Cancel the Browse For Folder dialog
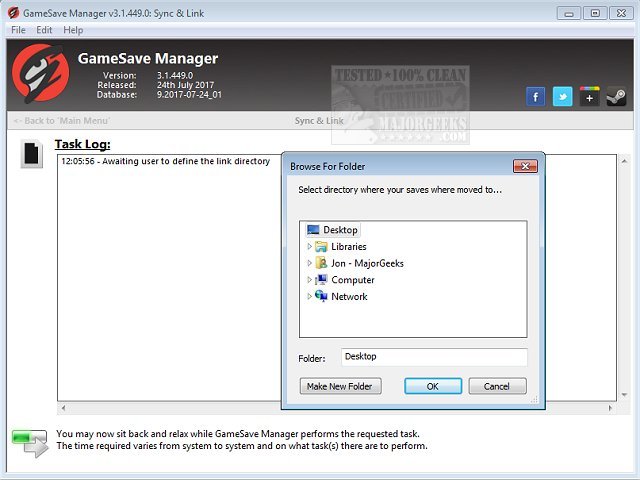The height and width of the screenshot is (480, 640). point(497,386)
